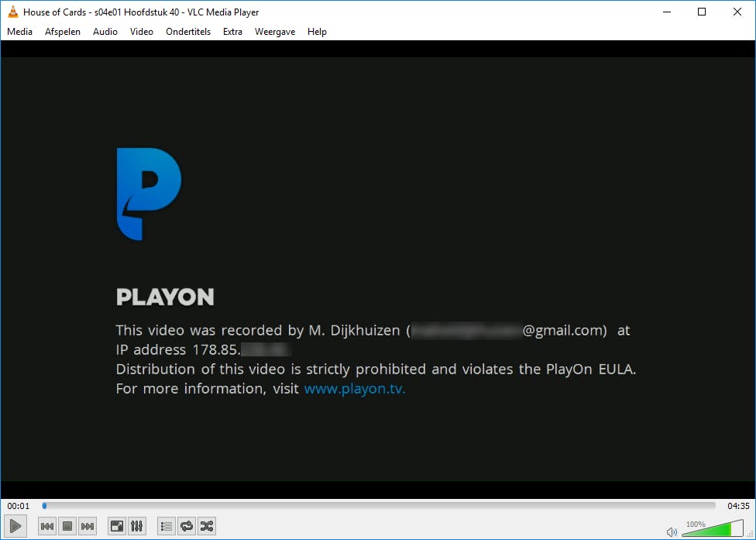
Task: Open the Video menu
Action: coord(141,31)
